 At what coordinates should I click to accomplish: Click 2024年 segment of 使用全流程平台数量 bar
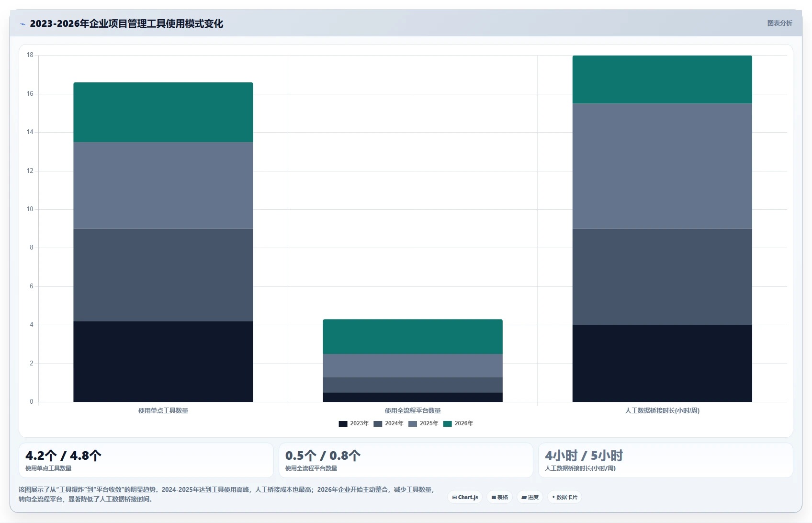point(413,385)
